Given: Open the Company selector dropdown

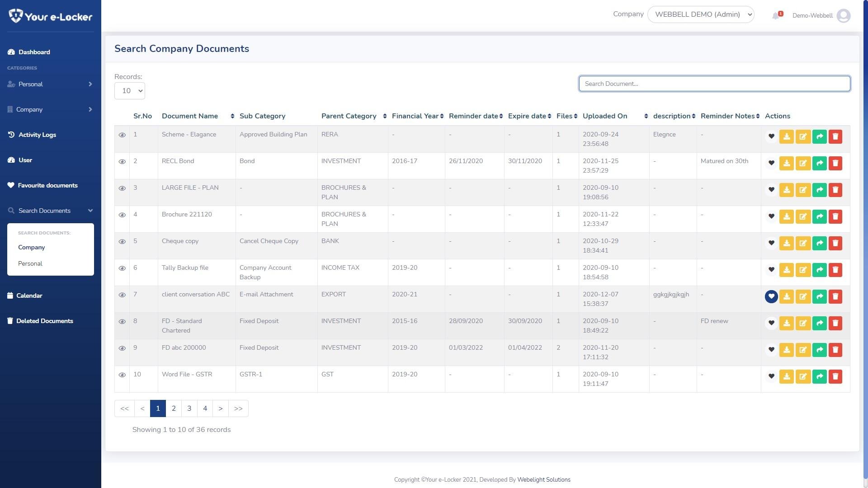Looking at the screenshot, I should point(701,14).
